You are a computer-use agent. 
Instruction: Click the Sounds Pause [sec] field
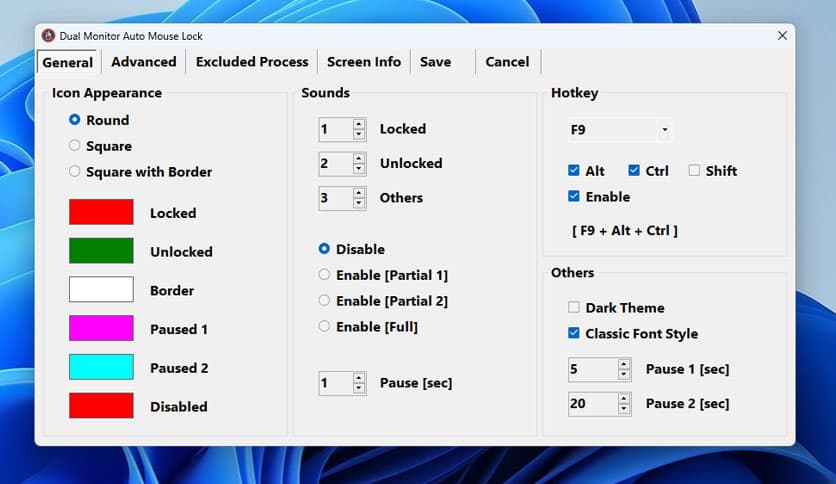(336, 383)
